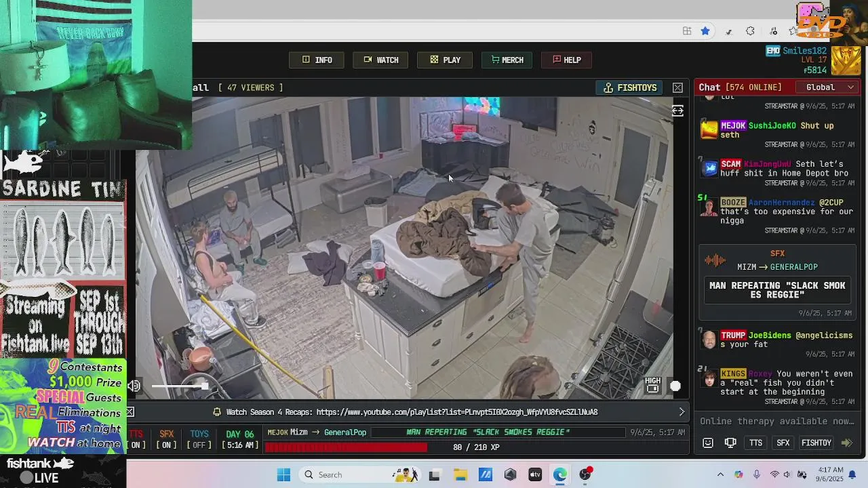Switch to Microsoft Edge on taskbar
Screen dimensions: 868x488
(x=560, y=474)
